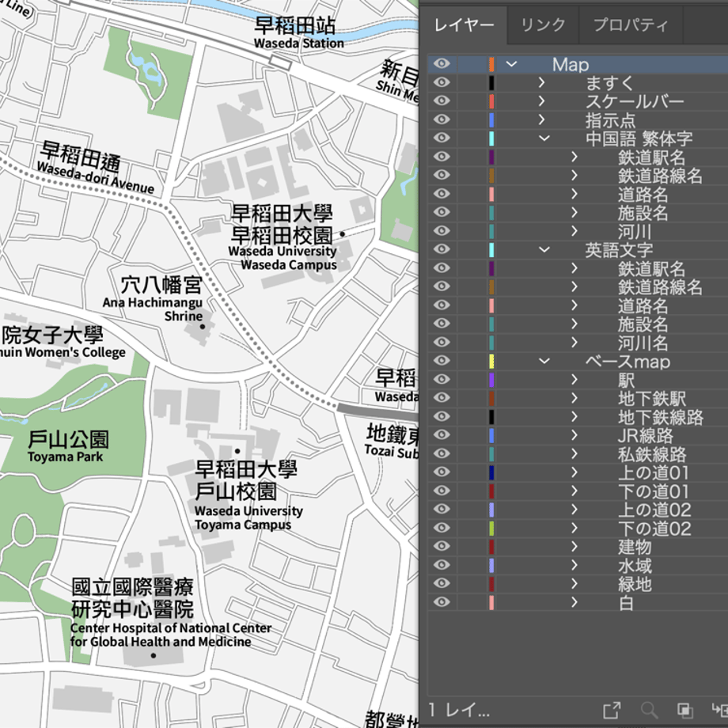This screenshot has height=728, width=728.
Task: Hide the 白 layer
Action: (x=442, y=602)
